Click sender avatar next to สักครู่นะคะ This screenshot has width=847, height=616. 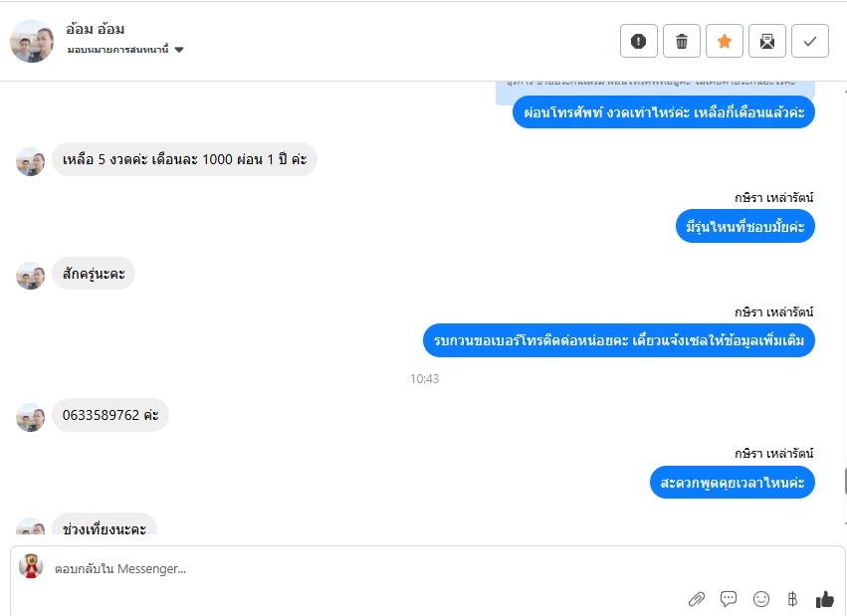(x=30, y=276)
